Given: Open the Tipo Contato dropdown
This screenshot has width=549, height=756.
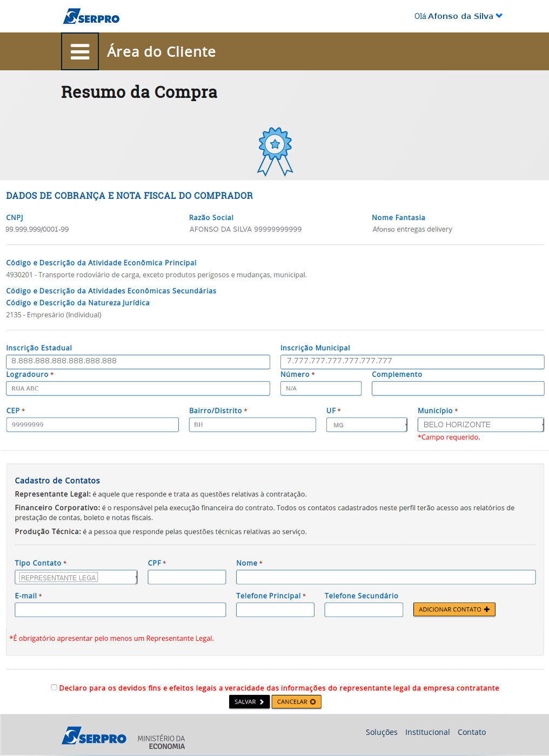Looking at the screenshot, I should [x=76, y=578].
